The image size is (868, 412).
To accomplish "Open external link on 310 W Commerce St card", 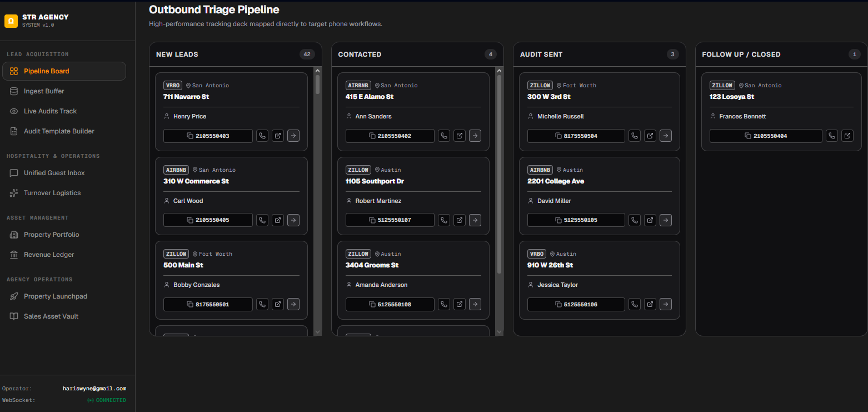I will tap(278, 220).
